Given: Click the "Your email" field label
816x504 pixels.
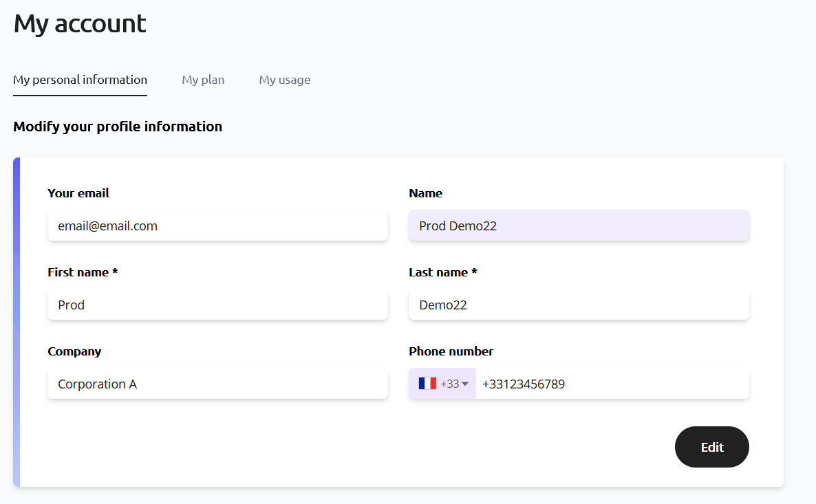Looking at the screenshot, I should pos(78,193).
